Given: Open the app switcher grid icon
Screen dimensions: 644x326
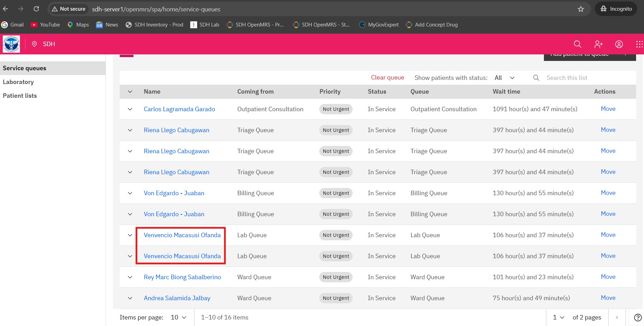Looking at the screenshot, I should pyautogui.click(x=639, y=44).
